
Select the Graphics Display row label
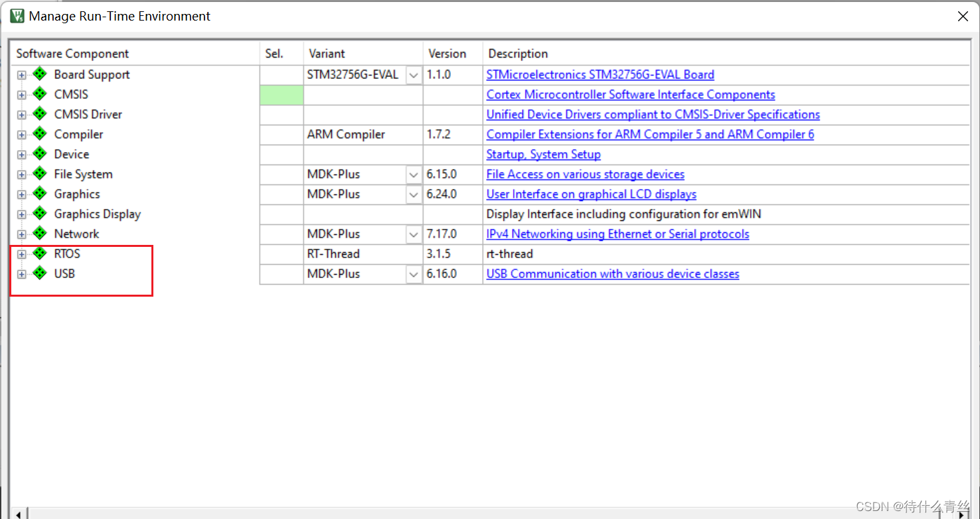pyautogui.click(x=98, y=214)
